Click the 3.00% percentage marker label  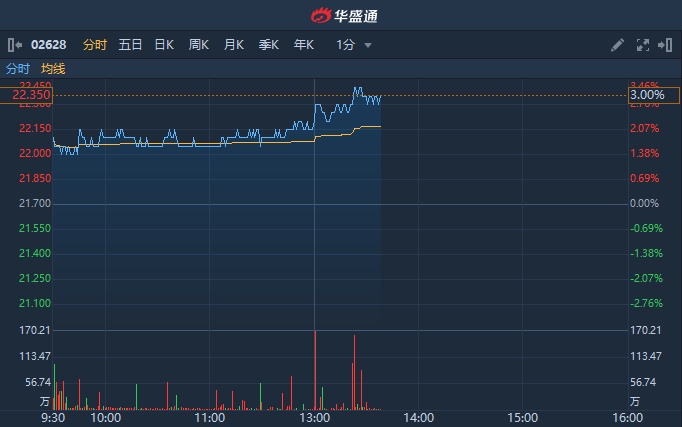point(654,95)
